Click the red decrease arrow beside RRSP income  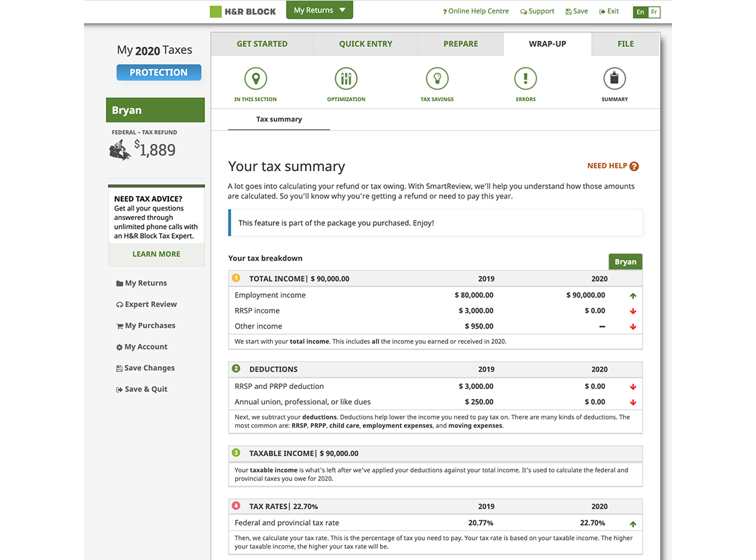633,311
